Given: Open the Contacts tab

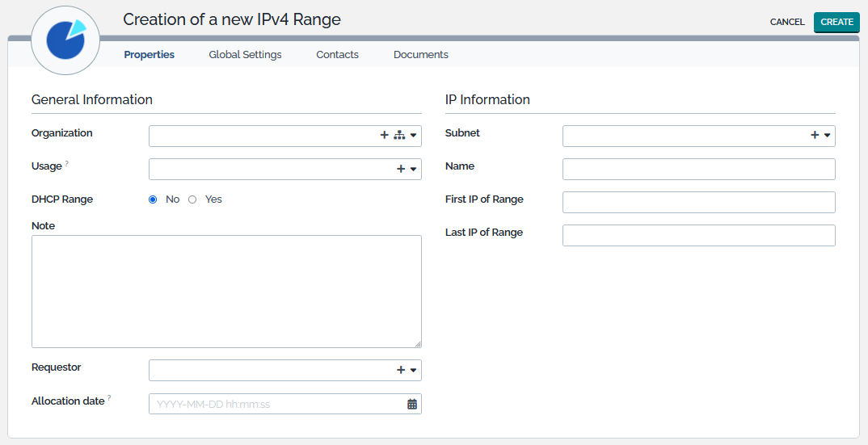Looking at the screenshot, I should coord(337,55).
